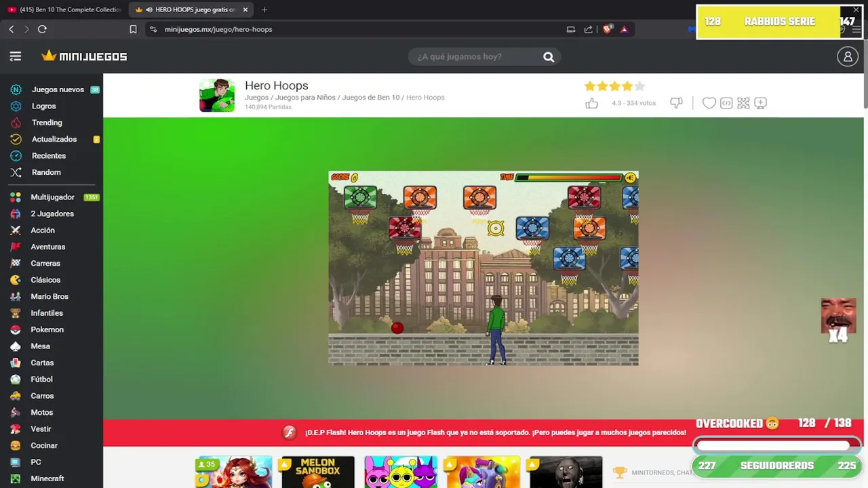Click the install app icon in address bar

pos(571,29)
